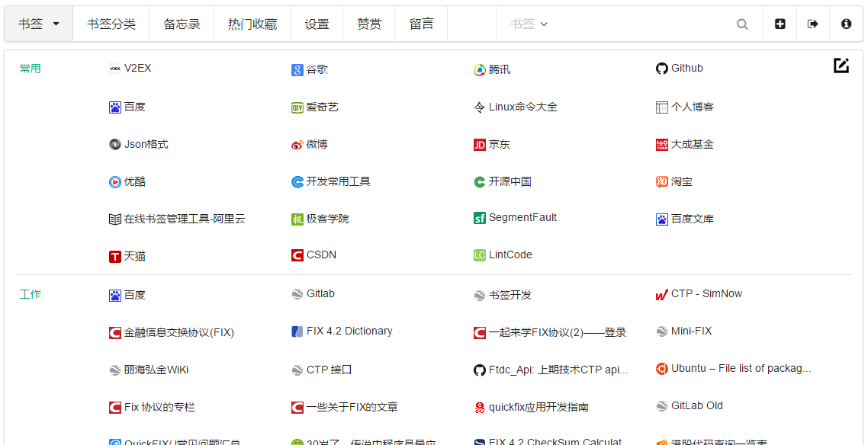Expand the grey 书签 search selector
This screenshot has width=868, height=445.
(x=529, y=24)
